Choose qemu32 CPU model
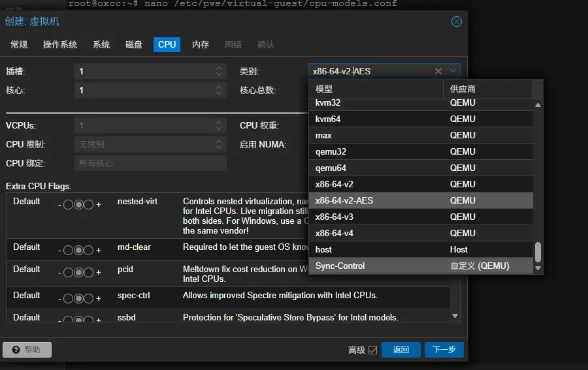588x370 pixels. [421, 151]
